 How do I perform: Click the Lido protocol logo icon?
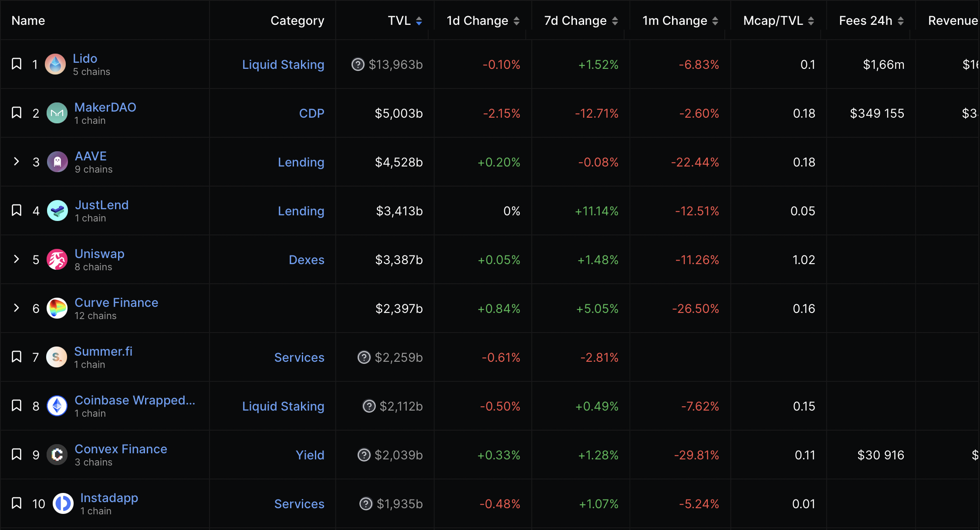pos(55,65)
